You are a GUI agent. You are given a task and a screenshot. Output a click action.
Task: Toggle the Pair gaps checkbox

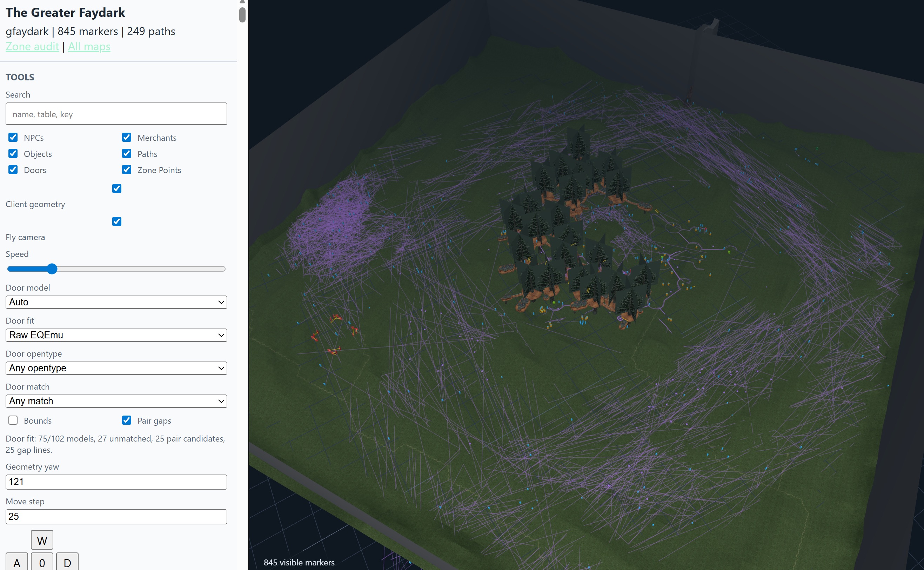[127, 420]
